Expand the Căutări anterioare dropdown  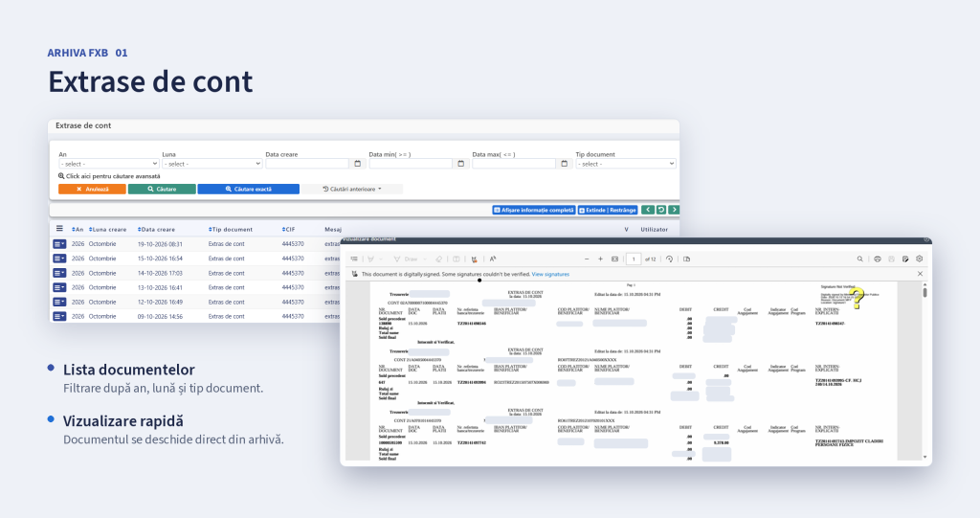click(x=352, y=189)
